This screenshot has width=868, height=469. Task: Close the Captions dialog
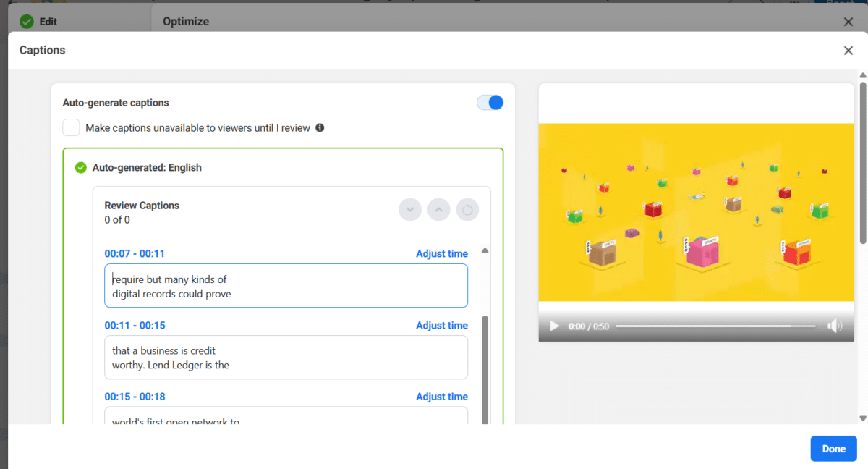click(x=848, y=51)
